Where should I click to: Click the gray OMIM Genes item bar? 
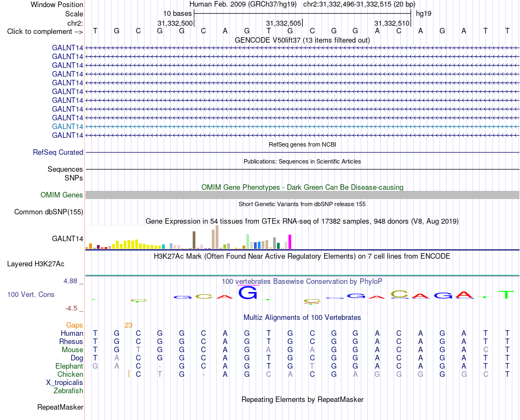pos(302,195)
